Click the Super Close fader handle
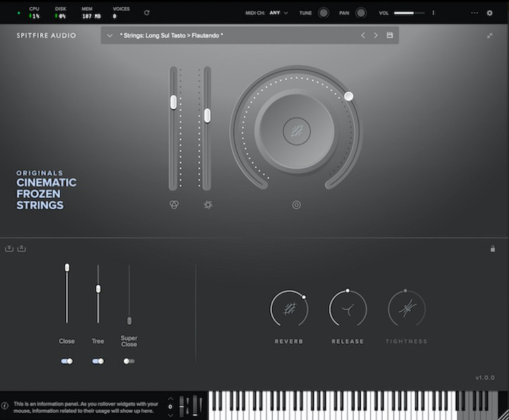509x420 pixels. tap(129, 321)
